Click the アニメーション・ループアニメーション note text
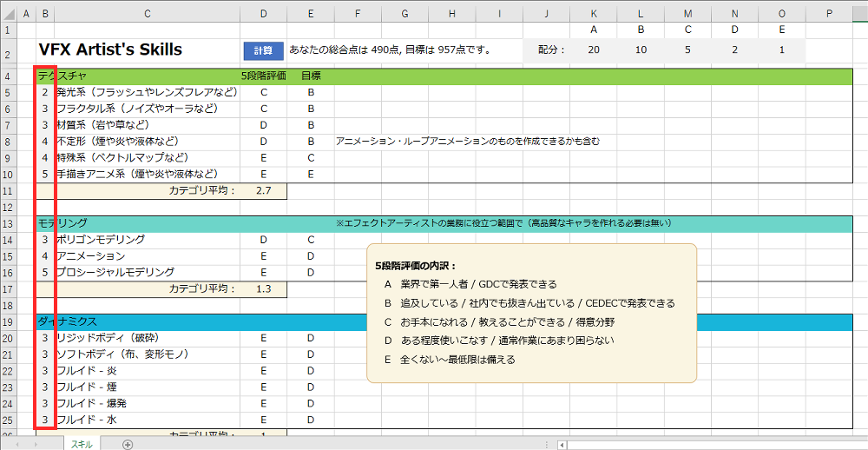Image resolution: width=868 pixels, height=450 pixels. tap(468, 142)
